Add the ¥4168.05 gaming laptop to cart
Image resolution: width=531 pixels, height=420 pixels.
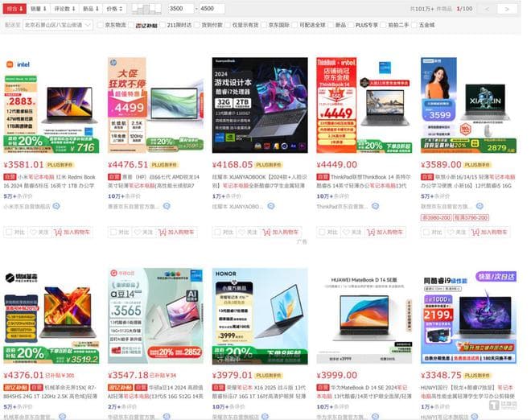[281, 232]
